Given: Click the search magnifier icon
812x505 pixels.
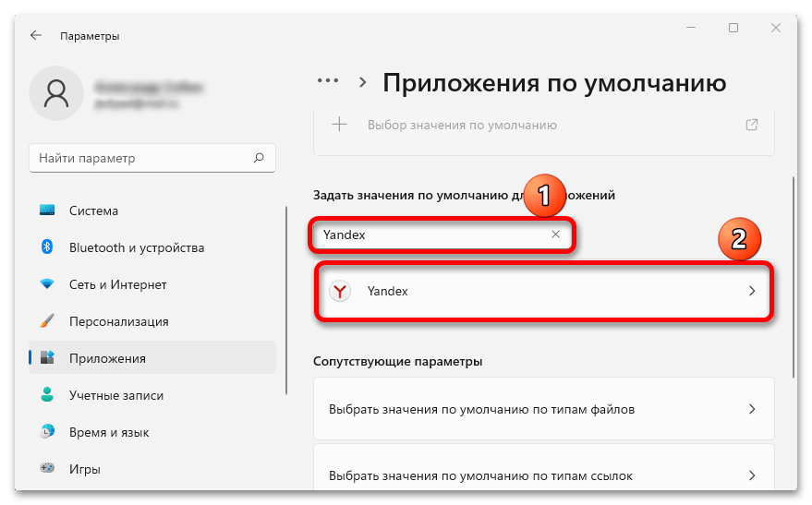Looking at the screenshot, I should (x=259, y=158).
